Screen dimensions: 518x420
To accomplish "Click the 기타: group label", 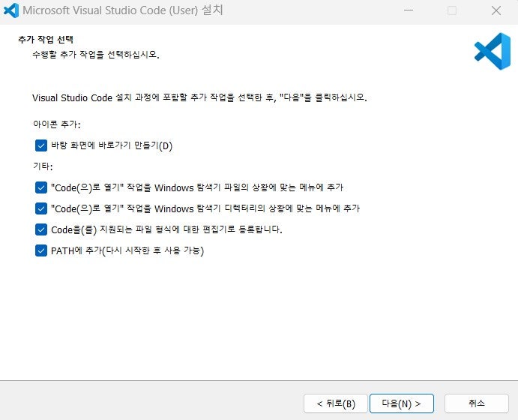I will [x=43, y=166].
